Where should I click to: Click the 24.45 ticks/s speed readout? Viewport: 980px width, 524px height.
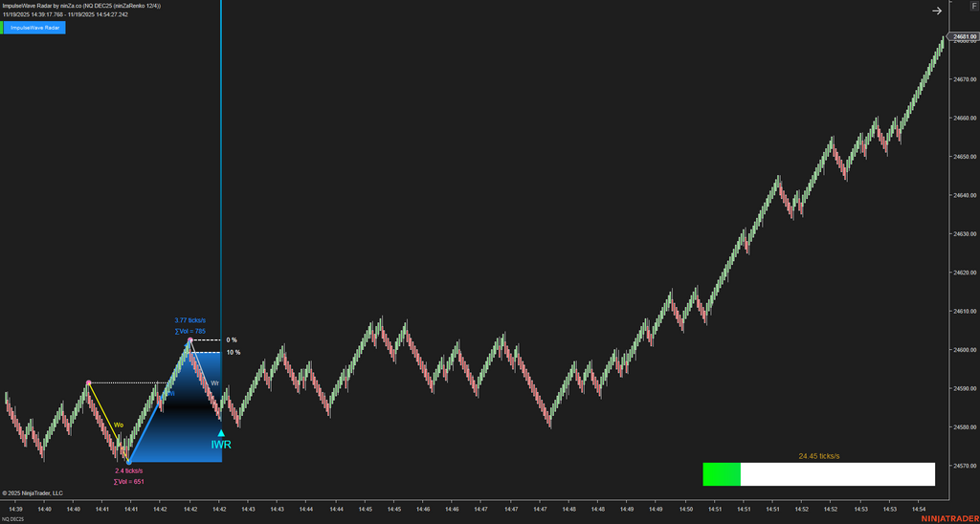click(819, 456)
